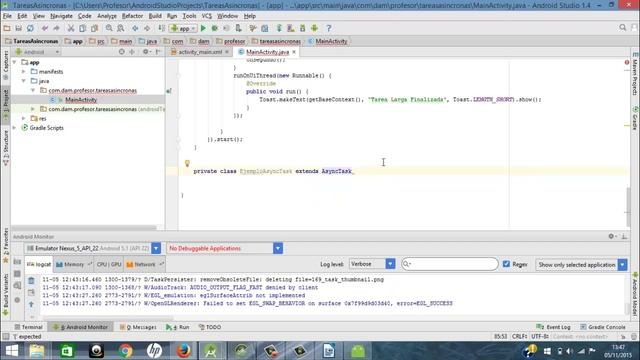Screen dimensions: 640x360
Task: Click the yellow intention light bulb
Action: [x=187, y=163]
